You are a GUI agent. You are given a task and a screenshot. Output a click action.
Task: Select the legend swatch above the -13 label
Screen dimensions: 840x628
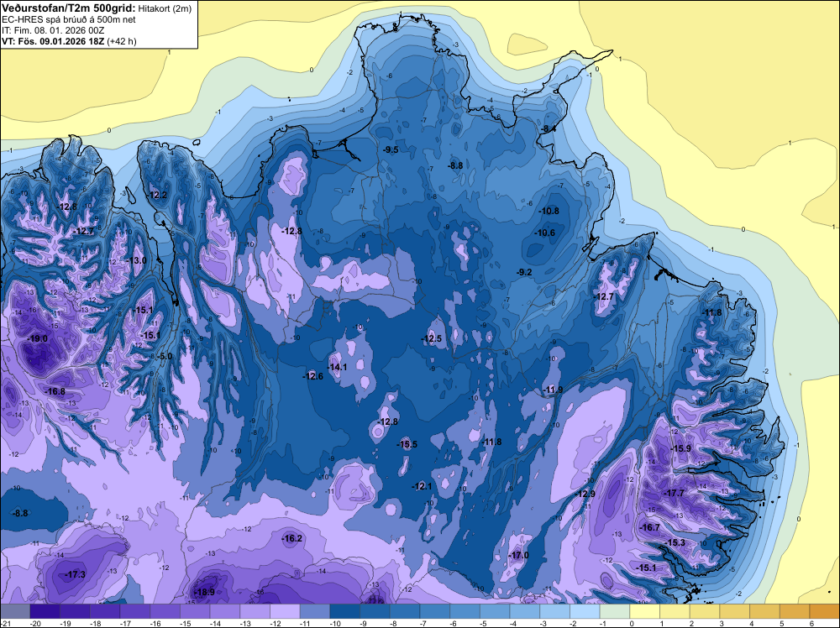[x=255, y=611]
